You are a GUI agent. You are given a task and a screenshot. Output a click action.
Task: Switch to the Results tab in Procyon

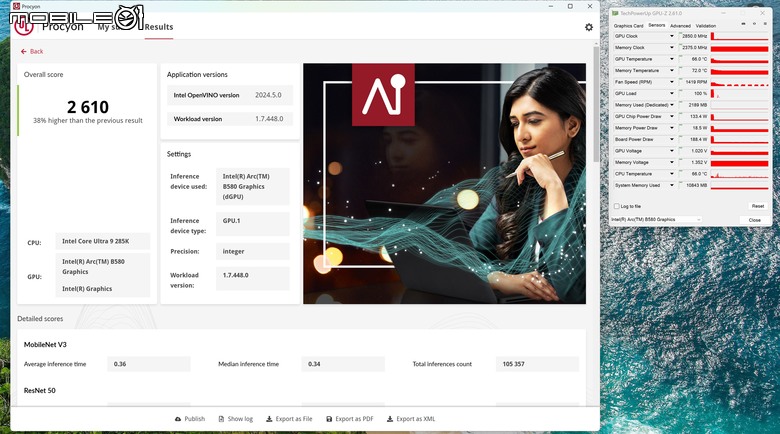coord(159,27)
